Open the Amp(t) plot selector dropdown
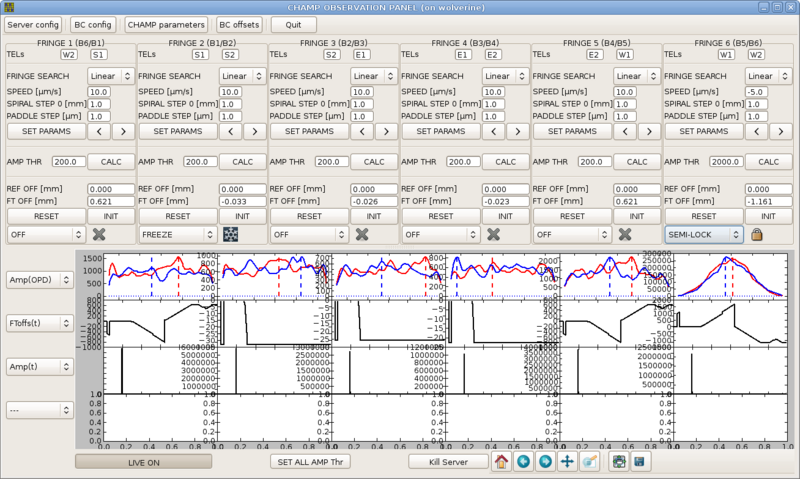Screen dimensions: 800x479 [40, 366]
